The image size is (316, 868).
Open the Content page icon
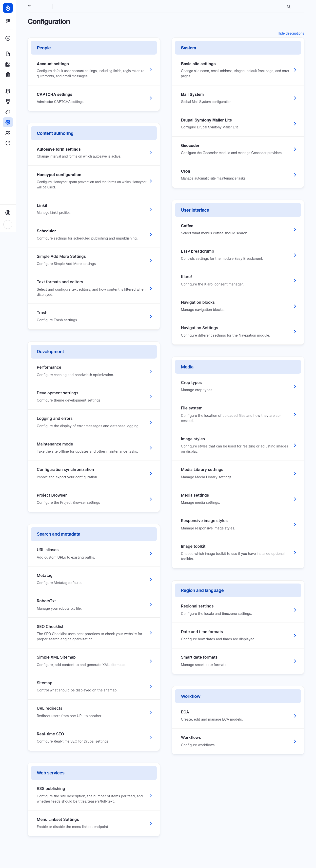point(8,54)
